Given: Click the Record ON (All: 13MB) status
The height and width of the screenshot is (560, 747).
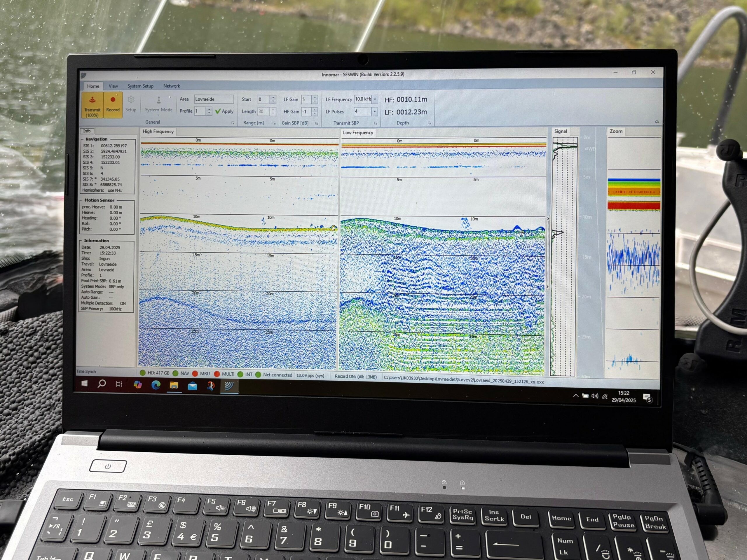Looking at the screenshot, I should point(355,377).
